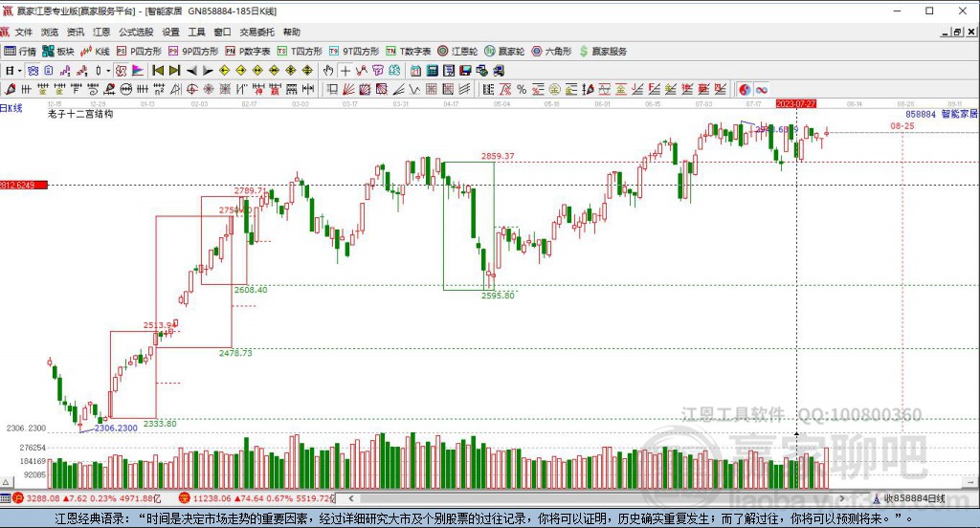The height and width of the screenshot is (528, 980).
Task: Open the calculator icon
Action: click(x=432, y=71)
